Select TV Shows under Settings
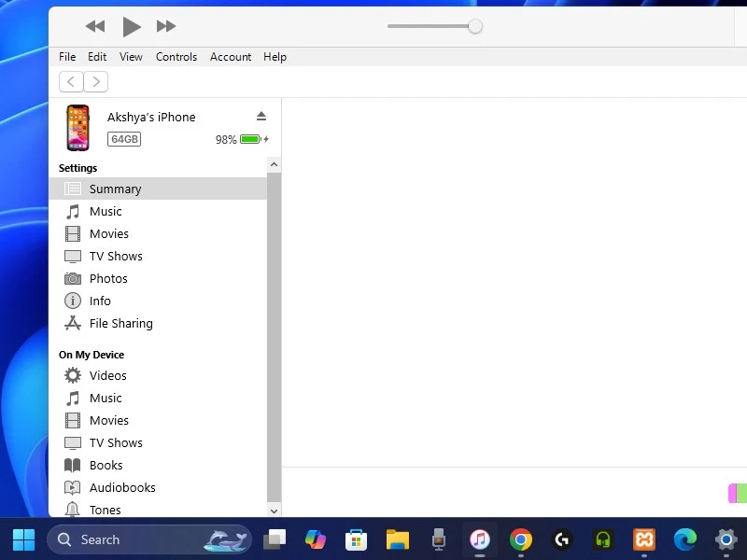 [158, 256]
